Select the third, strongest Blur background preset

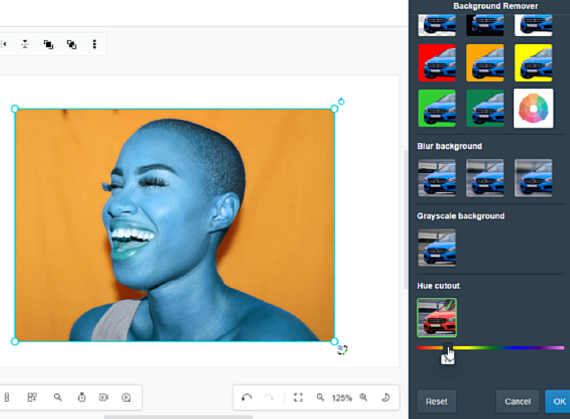(x=533, y=178)
